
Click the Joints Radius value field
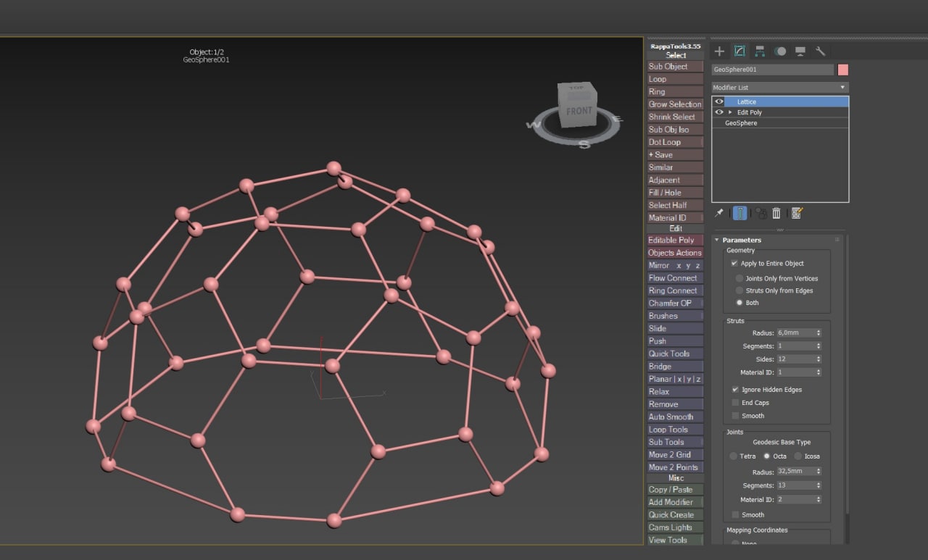795,472
